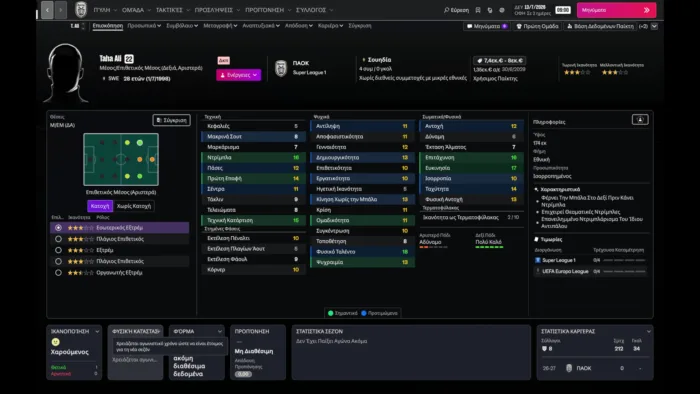The image size is (700, 394).
Task: Expand the chevron next to (+2)
Action: tap(654, 26)
